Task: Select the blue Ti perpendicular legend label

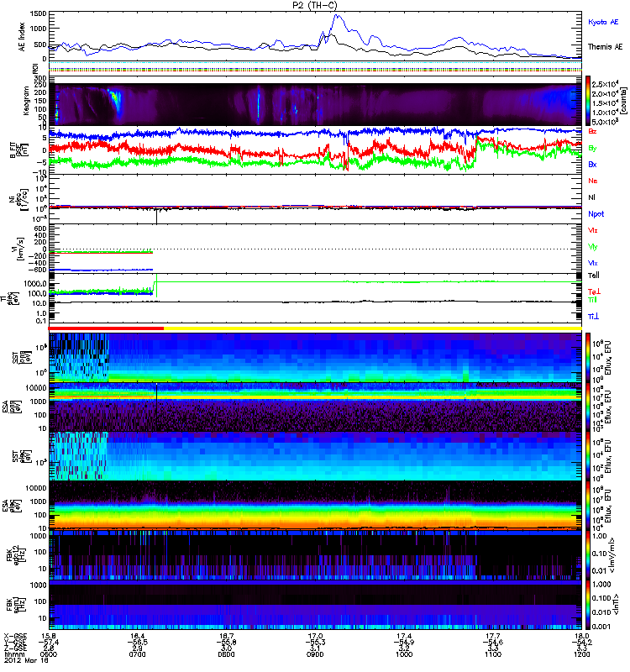Action: coord(593,317)
